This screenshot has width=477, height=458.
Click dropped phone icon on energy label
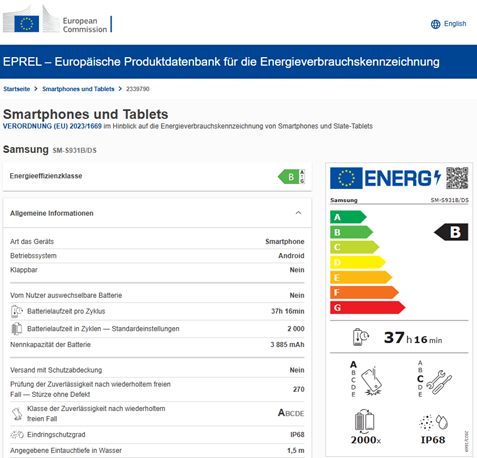pyautogui.click(x=371, y=382)
